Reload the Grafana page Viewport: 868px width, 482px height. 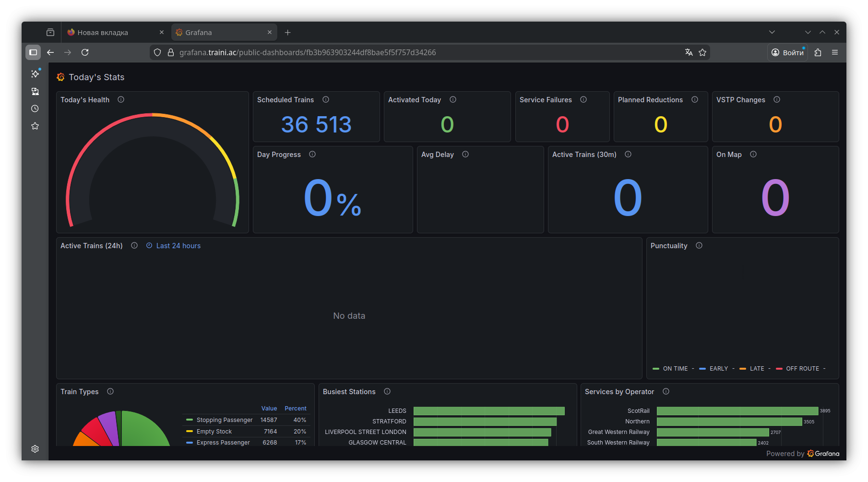point(85,53)
